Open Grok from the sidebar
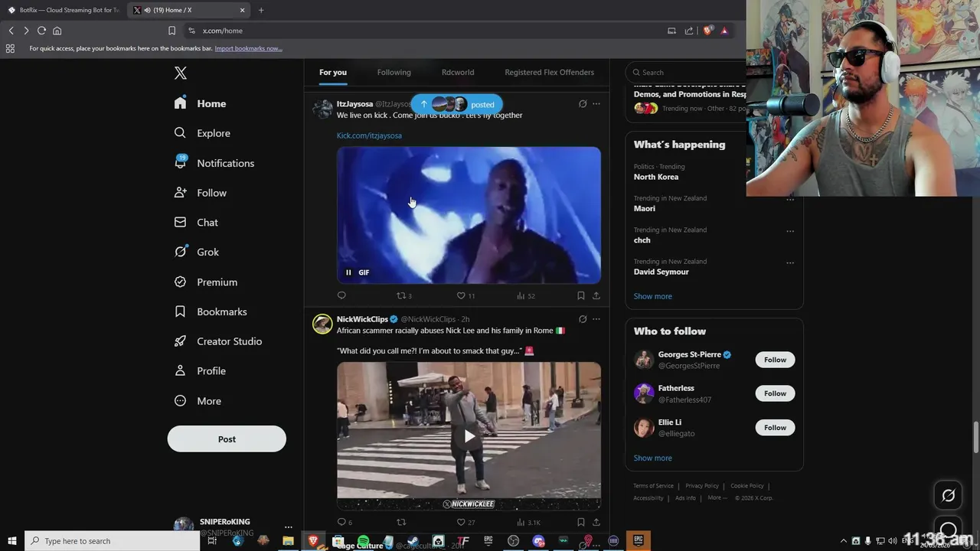 [197, 252]
